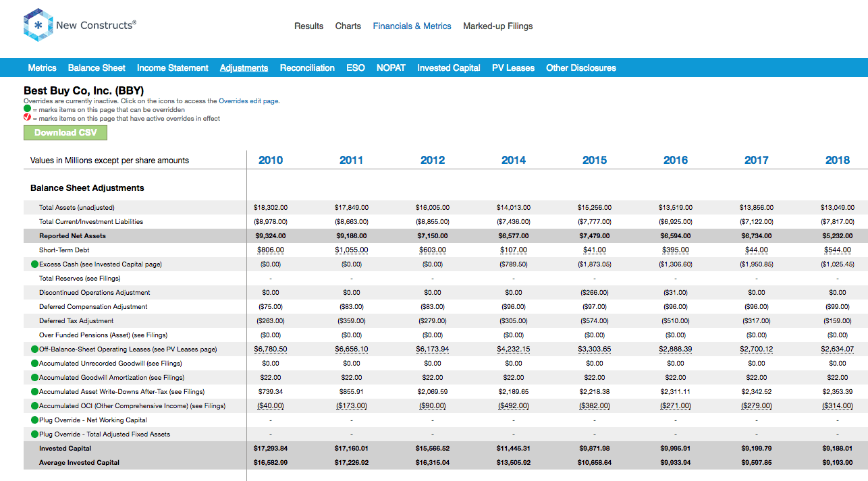Open 2014 Accumulated OCI value ($492.00)
Image resolution: width=868 pixels, height=481 pixels.
pyautogui.click(x=514, y=406)
